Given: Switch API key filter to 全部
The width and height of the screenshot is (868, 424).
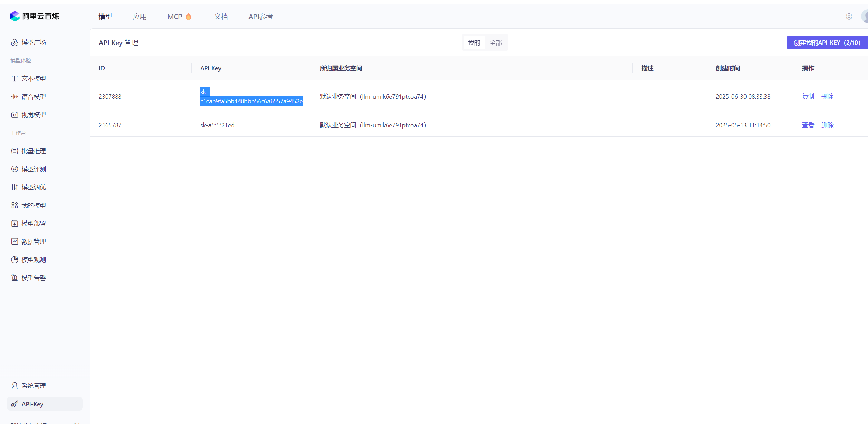Looking at the screenshot, I should coord(496,42).
